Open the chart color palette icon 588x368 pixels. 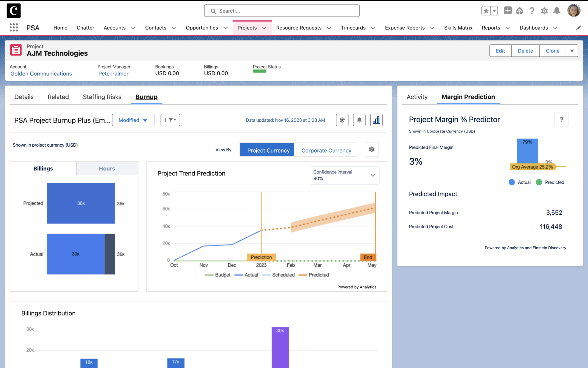(342, 120)
